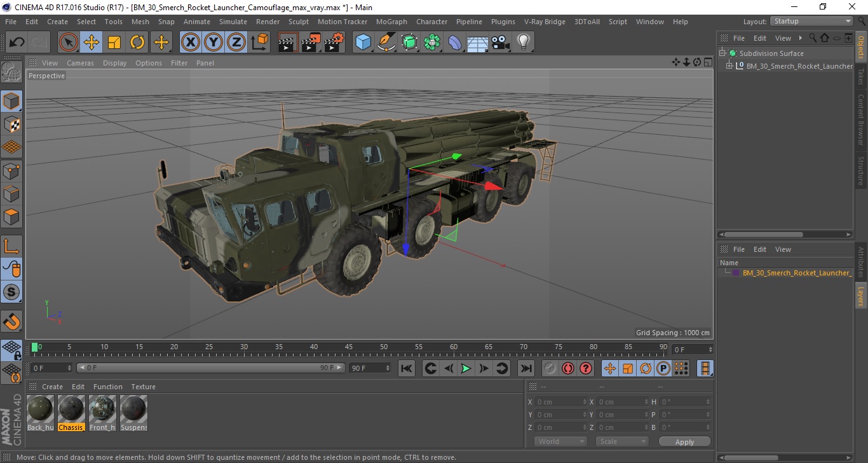Activate the Move tool
868x463 pixels.
92,43
